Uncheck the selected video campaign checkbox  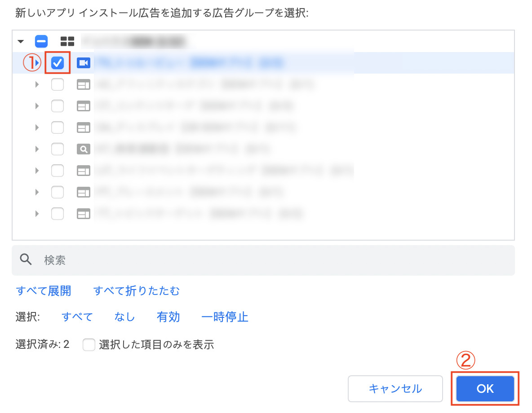(58, 63)
